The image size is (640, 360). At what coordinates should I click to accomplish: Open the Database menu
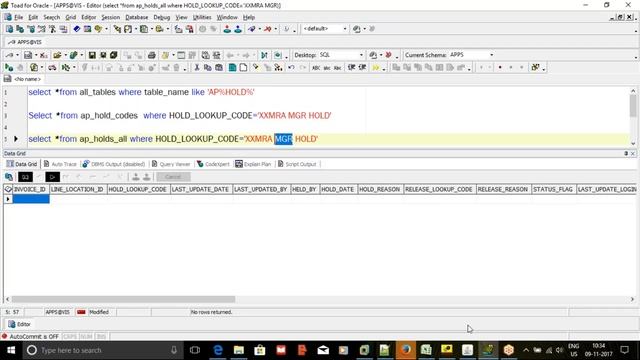137,17
